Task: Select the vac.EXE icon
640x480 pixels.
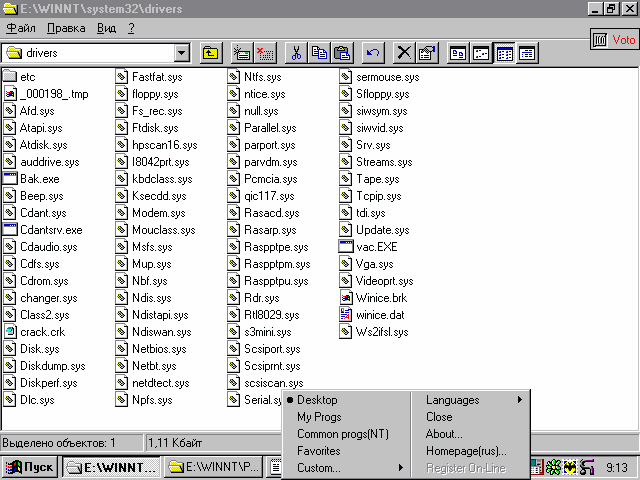Action: (x=346, y=247)
